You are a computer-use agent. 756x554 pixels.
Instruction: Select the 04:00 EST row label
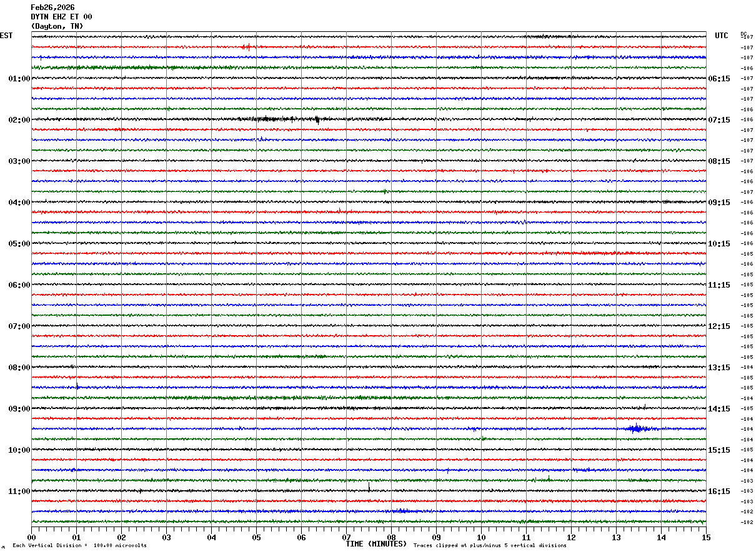(19, 203)
